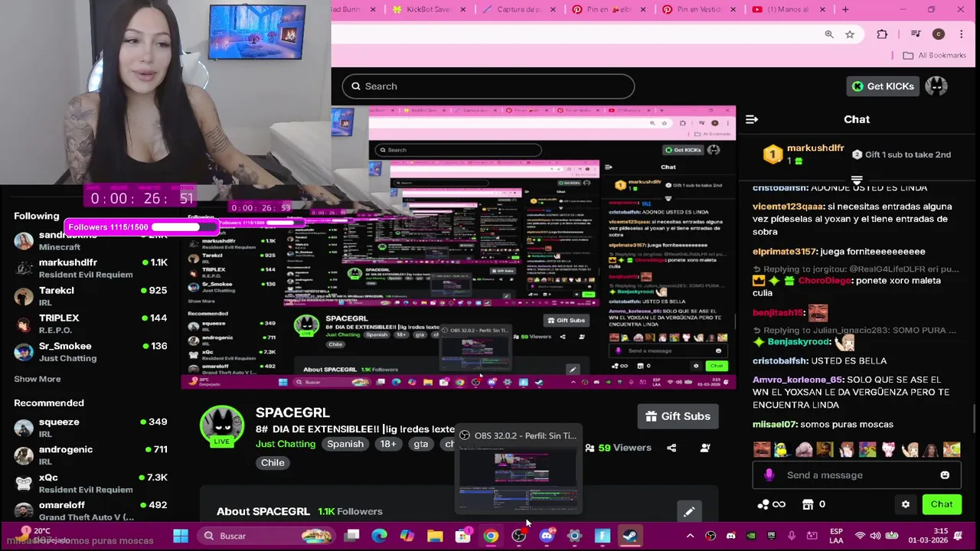Open squeeze channel in Recommended list
Image resolution: width=980 pixels, height=551 pixels.
[x=90, y=428]
